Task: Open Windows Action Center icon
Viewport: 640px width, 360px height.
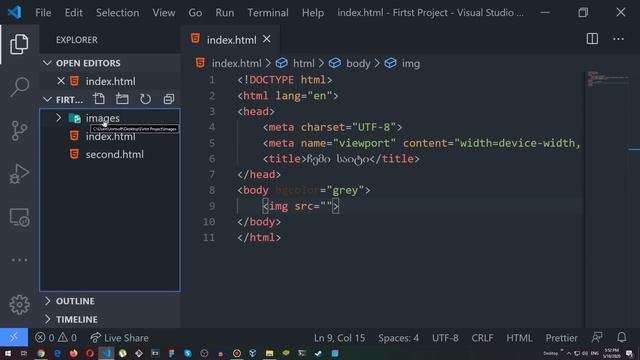Action: click(x=629, y=353)
